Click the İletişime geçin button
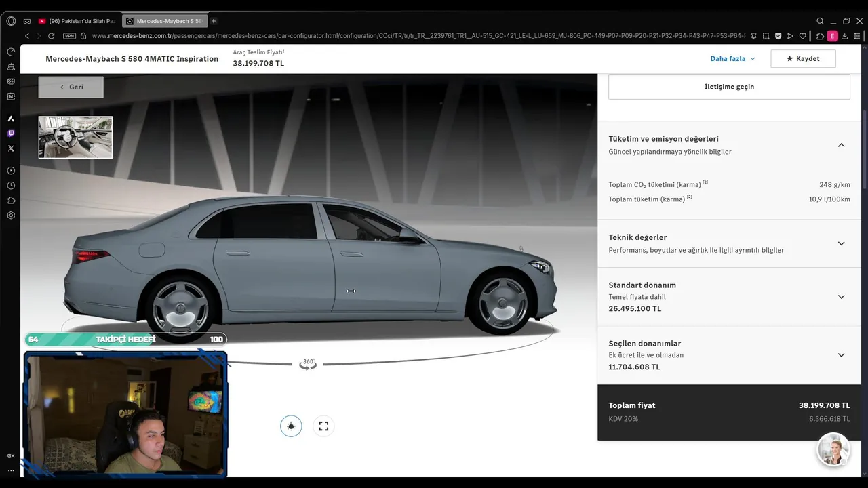This screenshot has height=488, width=868. point(729,87)
